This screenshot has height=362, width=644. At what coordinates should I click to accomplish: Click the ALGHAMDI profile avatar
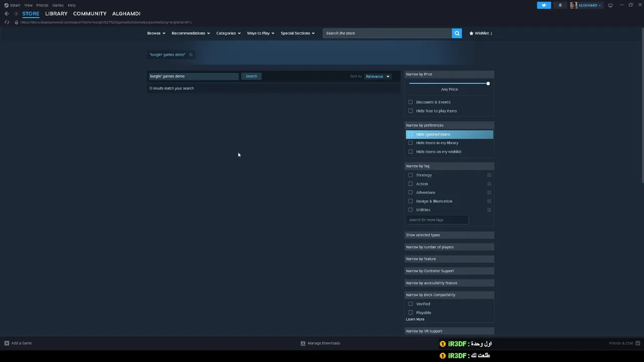(x=573, y=5)
